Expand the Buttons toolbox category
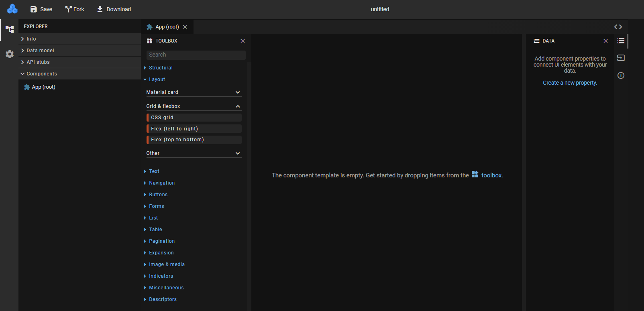Image resolution: width=644 pixels, height=311 pixels. click(158, 195)
